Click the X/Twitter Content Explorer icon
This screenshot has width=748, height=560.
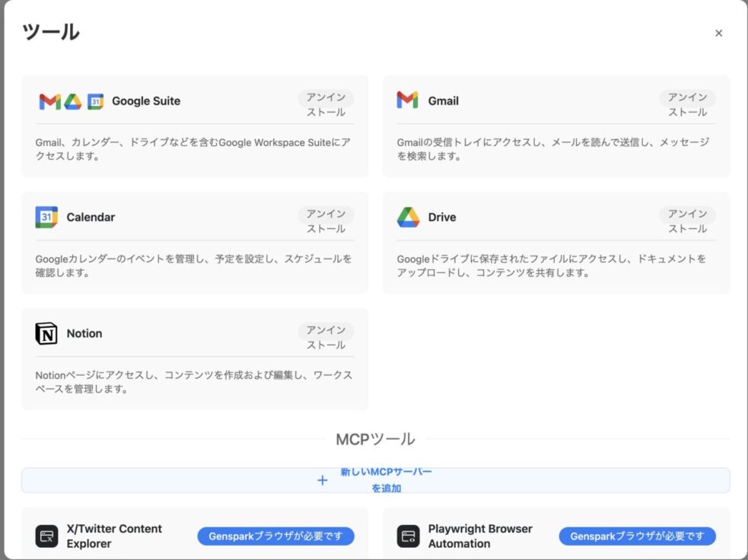[46, 536]
